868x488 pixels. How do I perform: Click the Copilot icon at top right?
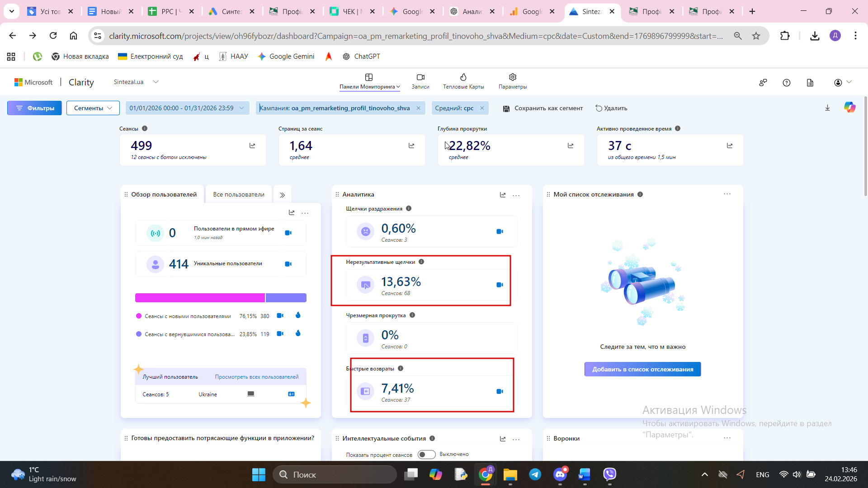(x=849, y=108)
